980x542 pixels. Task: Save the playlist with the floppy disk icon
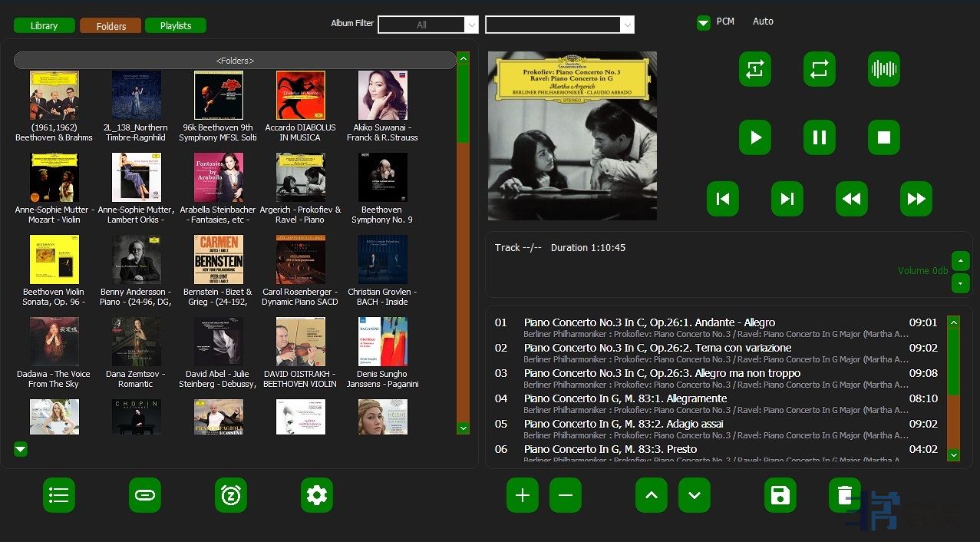point(780,495)
